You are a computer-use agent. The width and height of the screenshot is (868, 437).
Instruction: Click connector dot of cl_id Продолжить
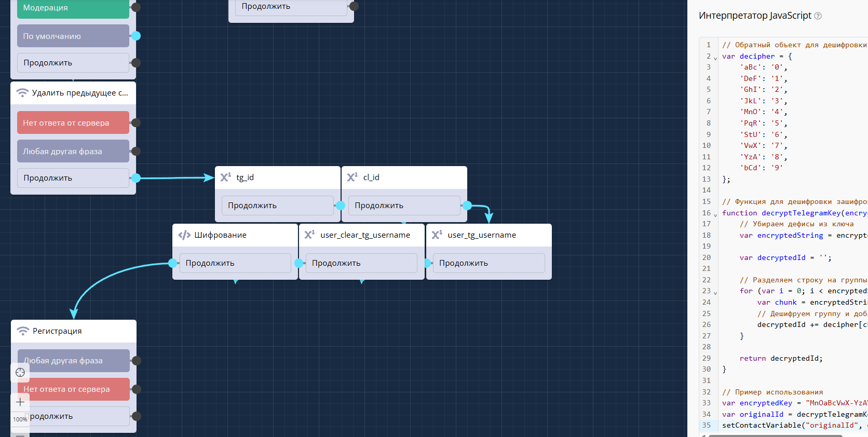(x=467, y=206)
